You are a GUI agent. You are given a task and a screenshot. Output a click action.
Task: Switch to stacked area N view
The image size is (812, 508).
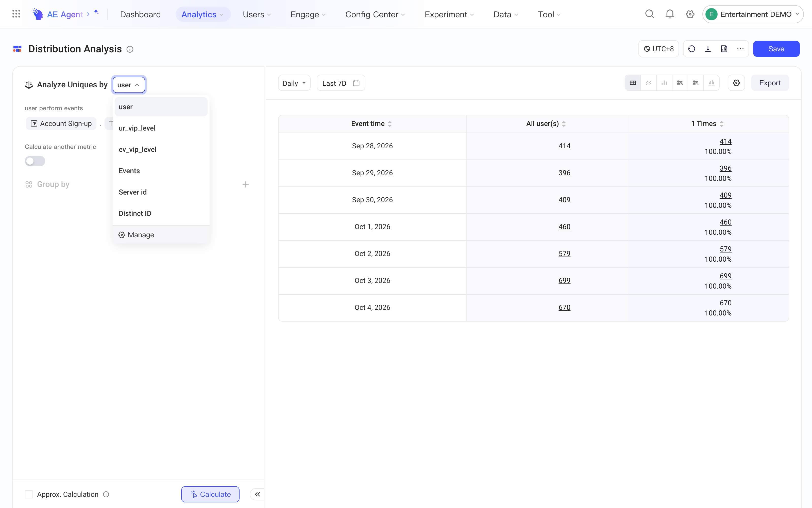coord(680,83)
